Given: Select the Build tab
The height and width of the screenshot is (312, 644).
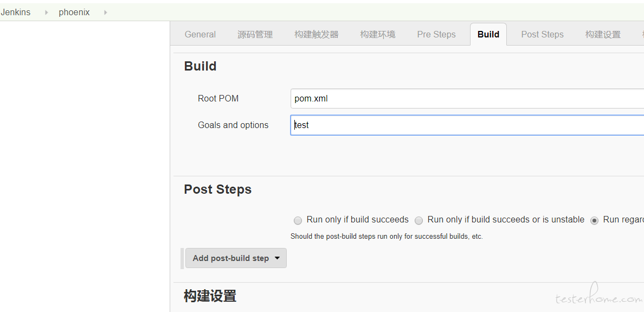Looking at the screenshot, I should tap(488, 35).
